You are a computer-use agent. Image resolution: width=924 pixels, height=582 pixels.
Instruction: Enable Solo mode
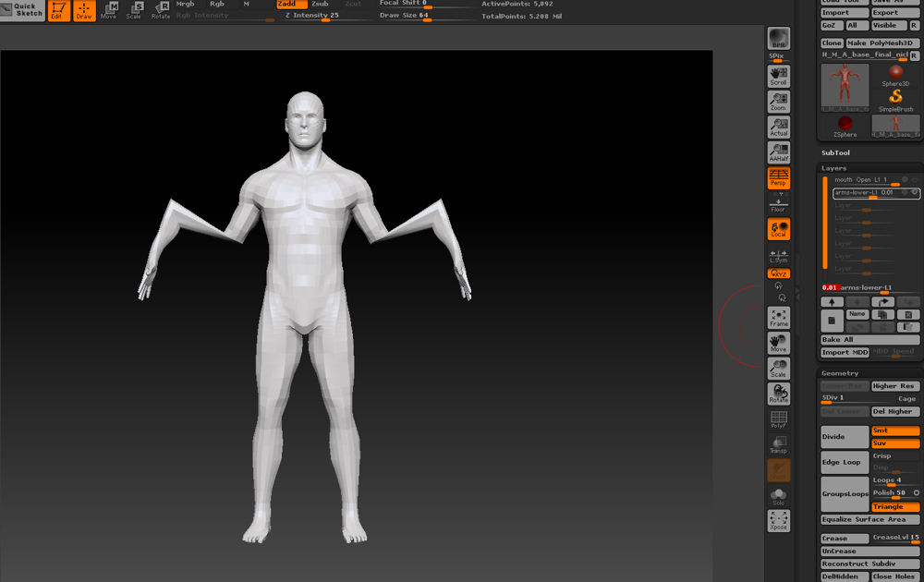click(x=778, y=497)
